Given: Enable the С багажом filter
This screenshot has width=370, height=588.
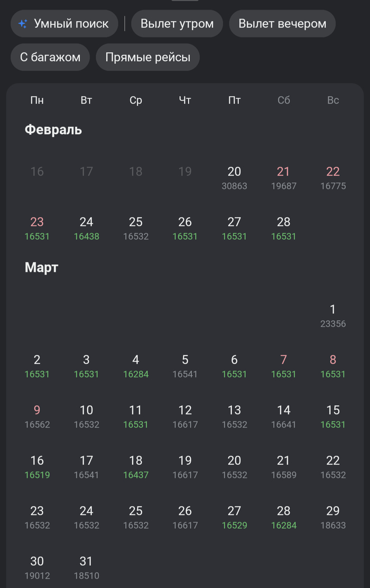Looking at the screenshot, I should [x=50, y=57].
